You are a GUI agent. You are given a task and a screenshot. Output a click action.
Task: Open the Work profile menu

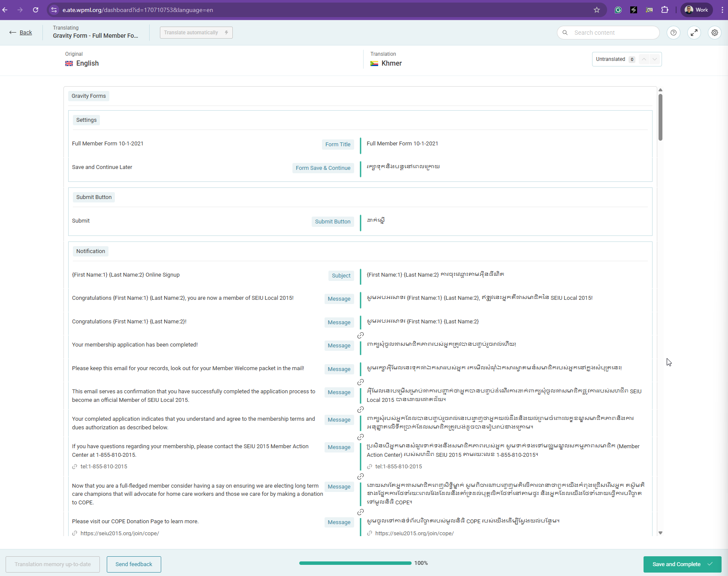[x=697, y=10]
